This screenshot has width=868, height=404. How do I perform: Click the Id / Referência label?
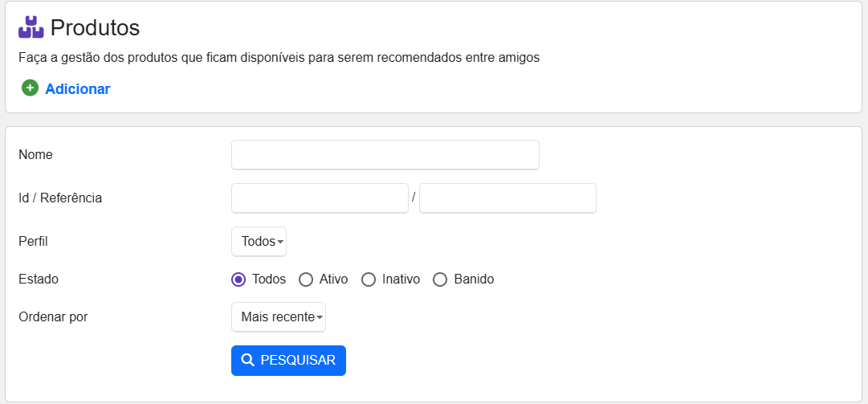tap(60, 198)
